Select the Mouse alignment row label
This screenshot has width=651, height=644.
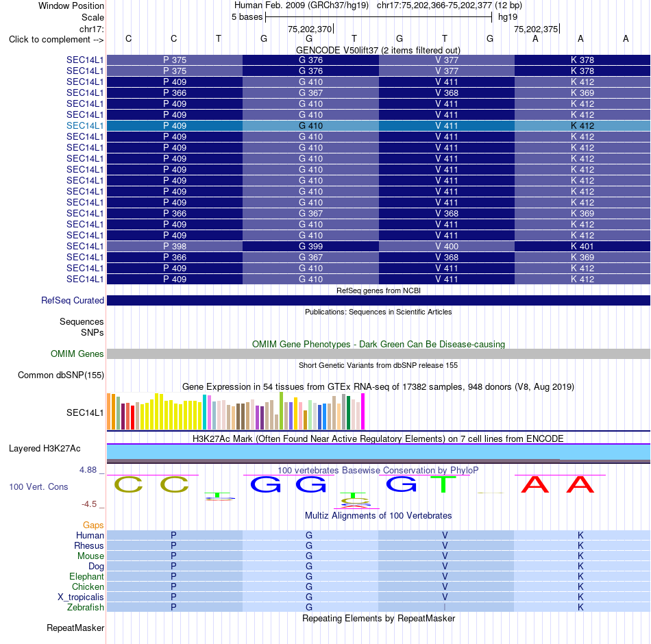coord(90,556)
